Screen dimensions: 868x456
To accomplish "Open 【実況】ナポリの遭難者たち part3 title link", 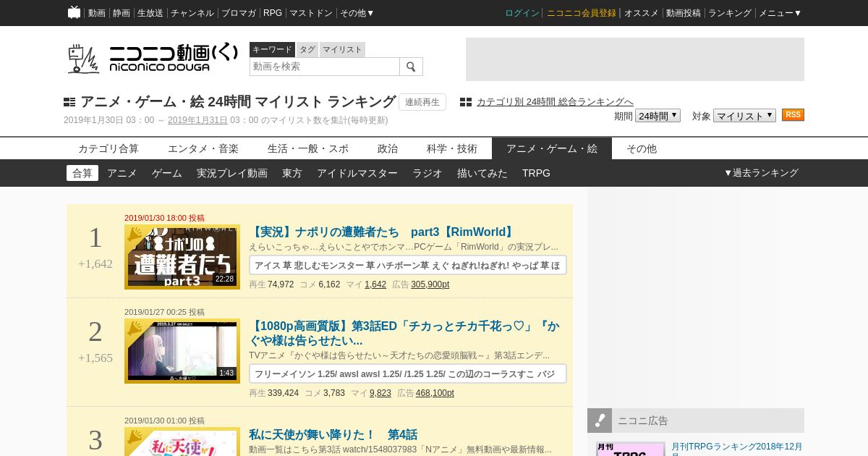I will [383, 232].
